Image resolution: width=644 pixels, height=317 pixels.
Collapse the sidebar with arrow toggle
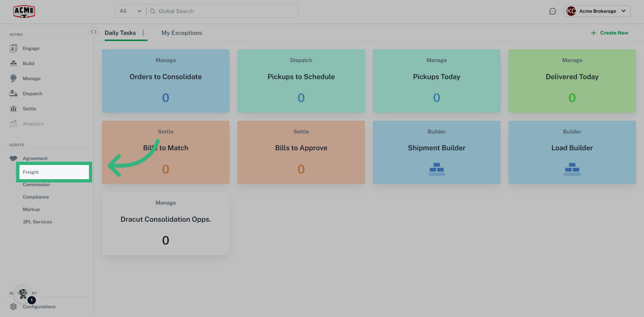(x=94, y=32)
